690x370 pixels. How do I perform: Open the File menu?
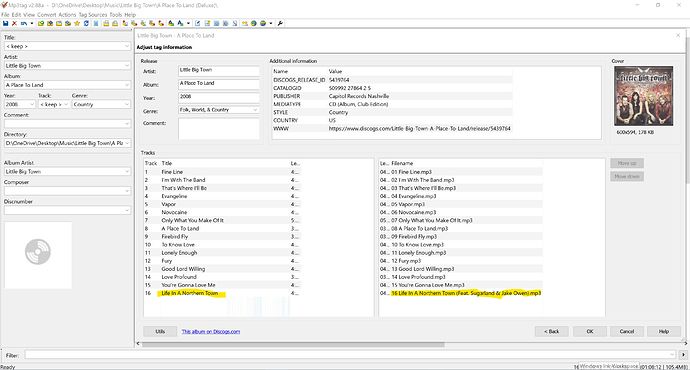pyautogui.click(x=5, y=15)
